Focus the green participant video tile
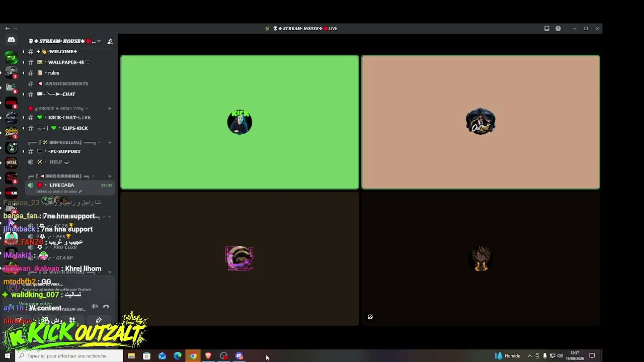The height and width of the screenshot is (362, 644). click(239, 122)
